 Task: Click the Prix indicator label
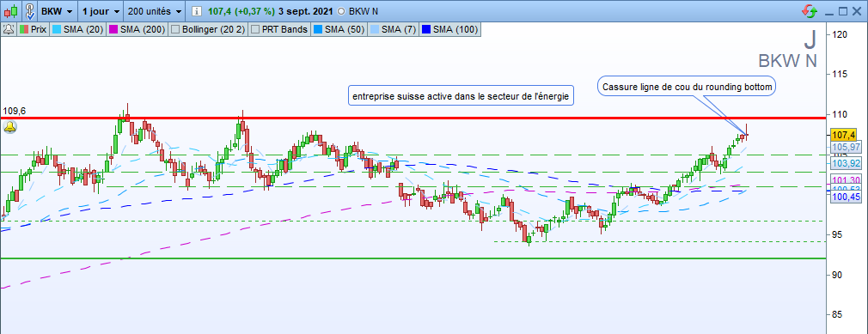[38, 29]
